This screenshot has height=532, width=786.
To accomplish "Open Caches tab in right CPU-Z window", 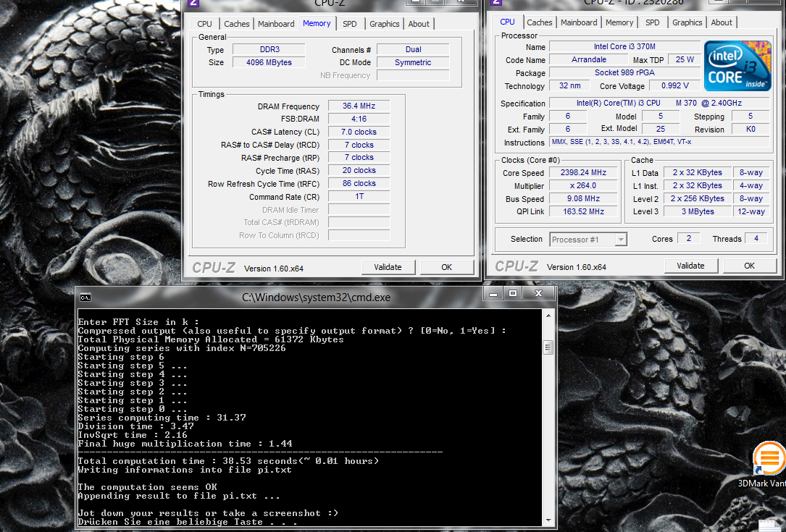I will click(540, 22).
